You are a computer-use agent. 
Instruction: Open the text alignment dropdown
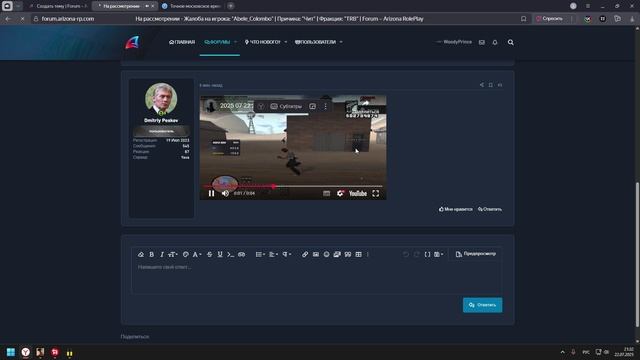[x=273, y=254]
